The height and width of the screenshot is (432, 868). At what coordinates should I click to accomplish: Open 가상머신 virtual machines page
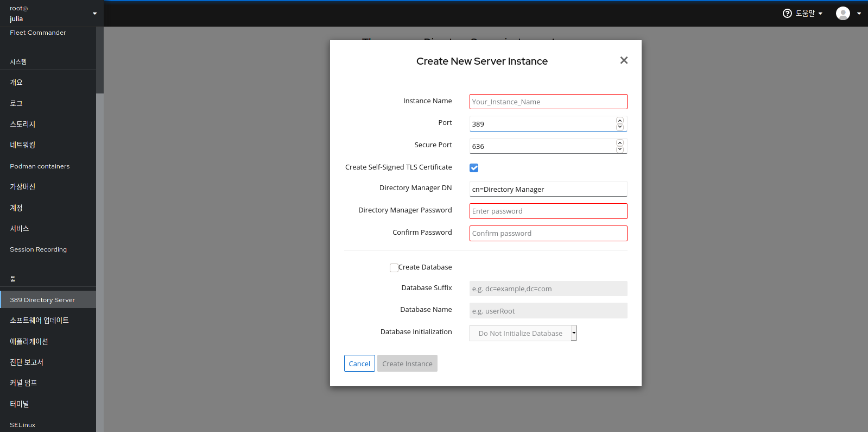(x=48, y=187)
